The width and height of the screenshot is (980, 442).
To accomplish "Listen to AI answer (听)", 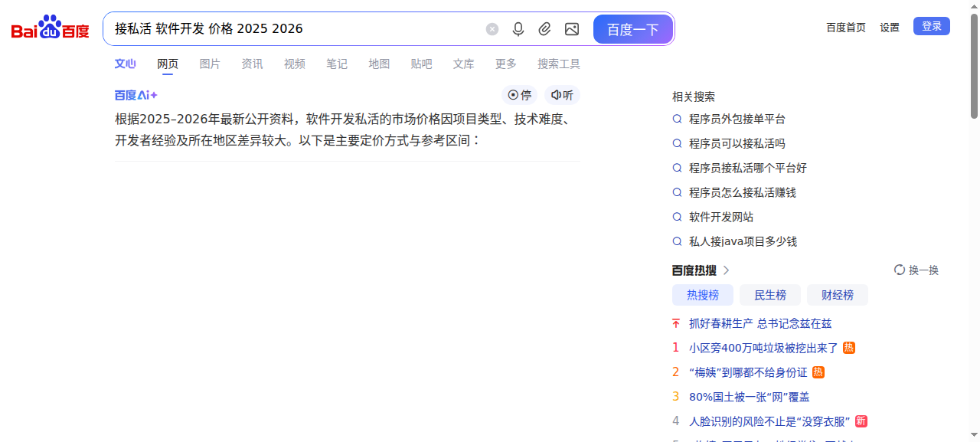I will click(562, 95).
